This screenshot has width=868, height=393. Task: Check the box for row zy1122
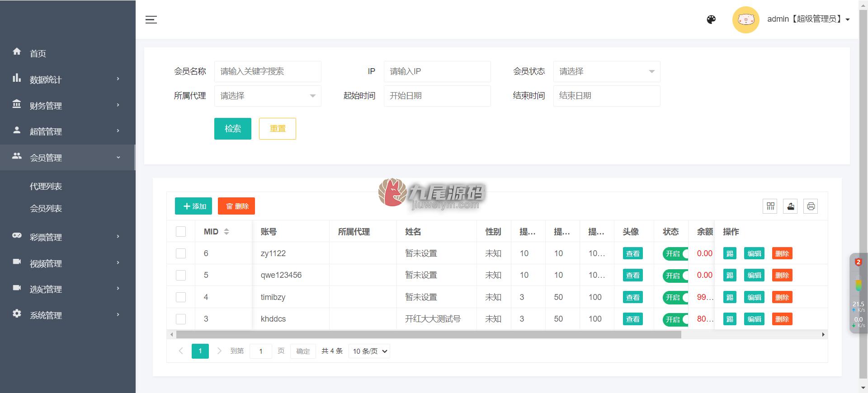(x=181, y=253)
